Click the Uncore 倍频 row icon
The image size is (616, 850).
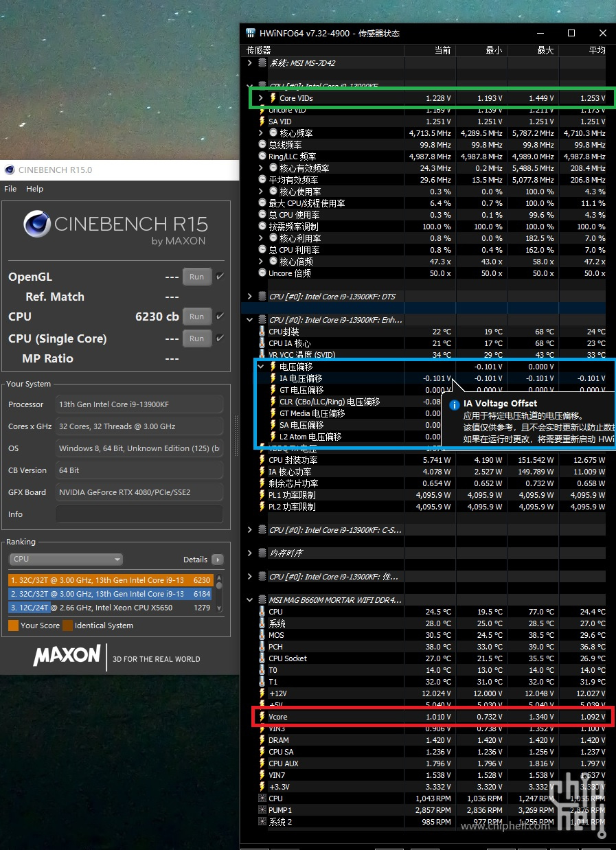pyautogui.click(x=262, y=273)
